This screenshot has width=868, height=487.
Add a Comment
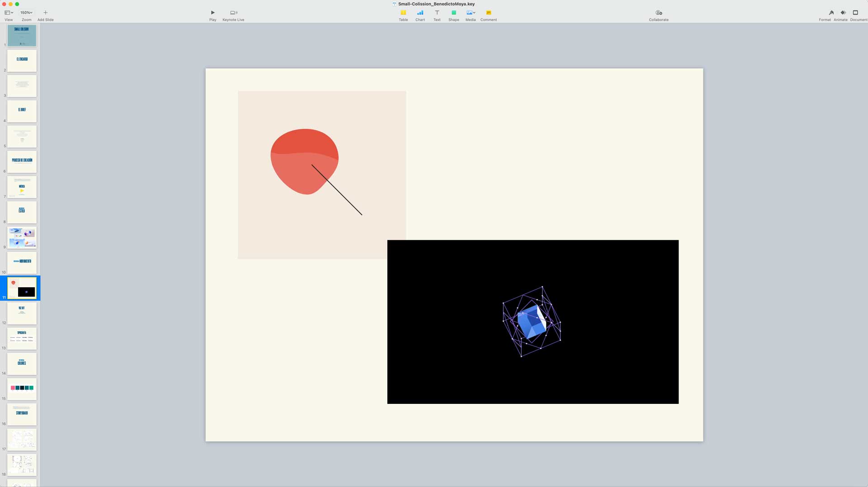click(488, 13)
